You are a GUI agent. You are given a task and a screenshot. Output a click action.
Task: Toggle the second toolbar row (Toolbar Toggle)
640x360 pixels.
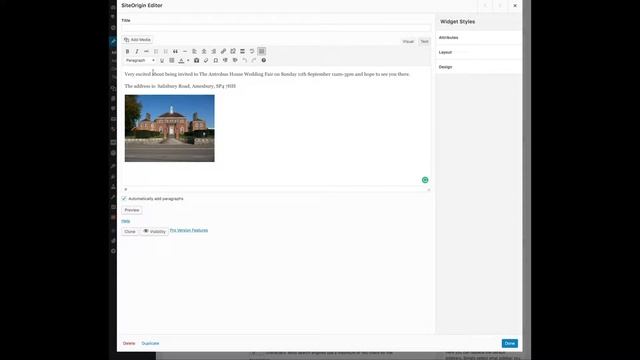[262, 51]
